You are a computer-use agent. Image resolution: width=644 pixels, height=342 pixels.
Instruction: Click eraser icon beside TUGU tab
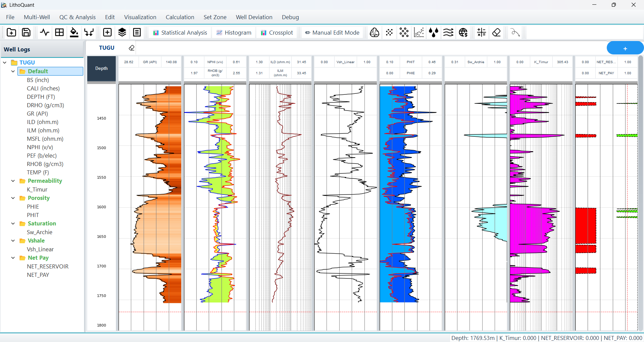coord(132,48)
